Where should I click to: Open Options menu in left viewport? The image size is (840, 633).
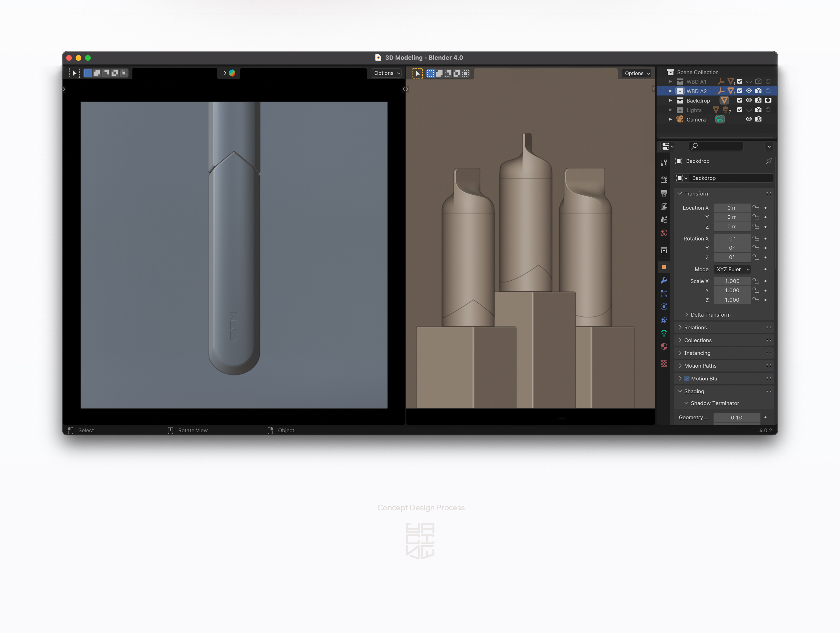[x=386, y=73]
